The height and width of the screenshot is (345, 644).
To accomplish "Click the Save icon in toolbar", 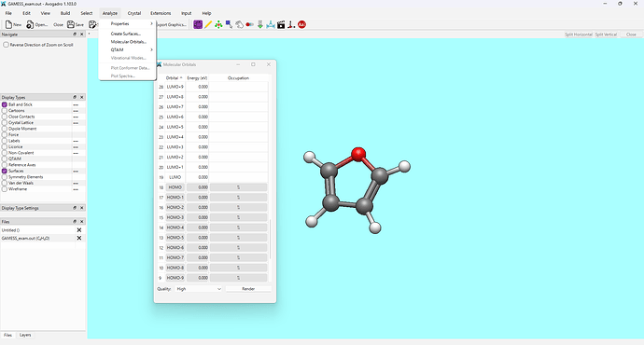I will click(71, 24).
